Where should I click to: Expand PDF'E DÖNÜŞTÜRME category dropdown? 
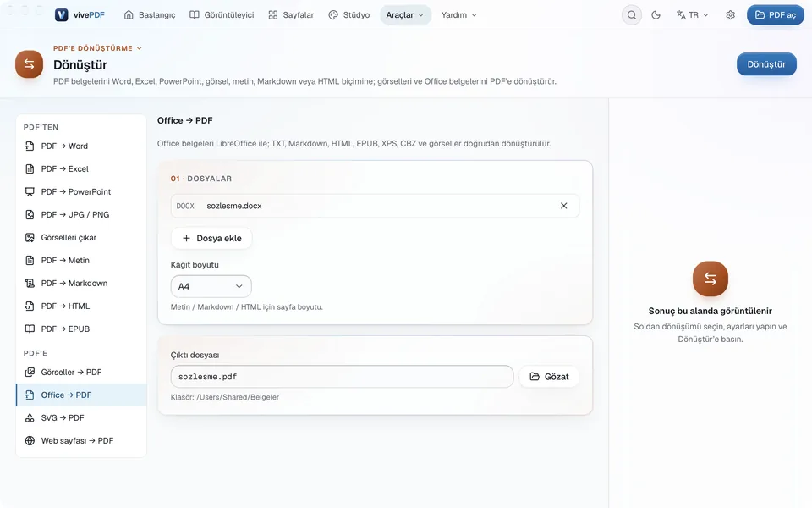(x=97, y=48)
